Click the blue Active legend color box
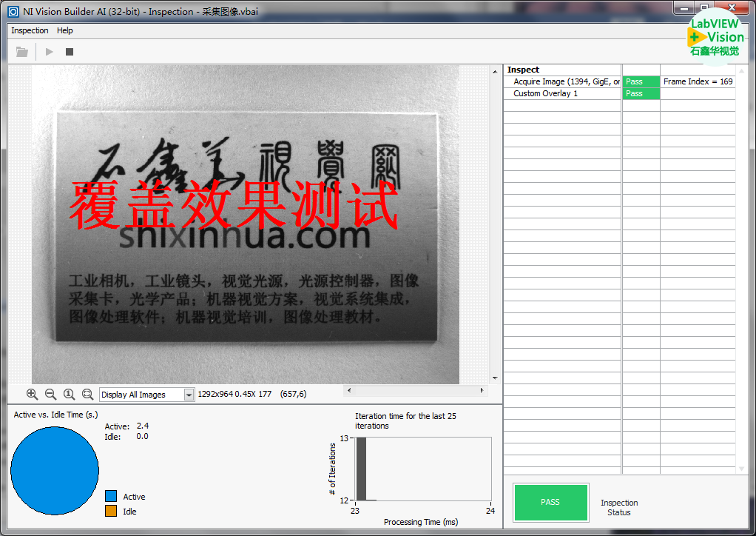Image resolution: width=756 pixels, height=536 pixels. point(111,496)
